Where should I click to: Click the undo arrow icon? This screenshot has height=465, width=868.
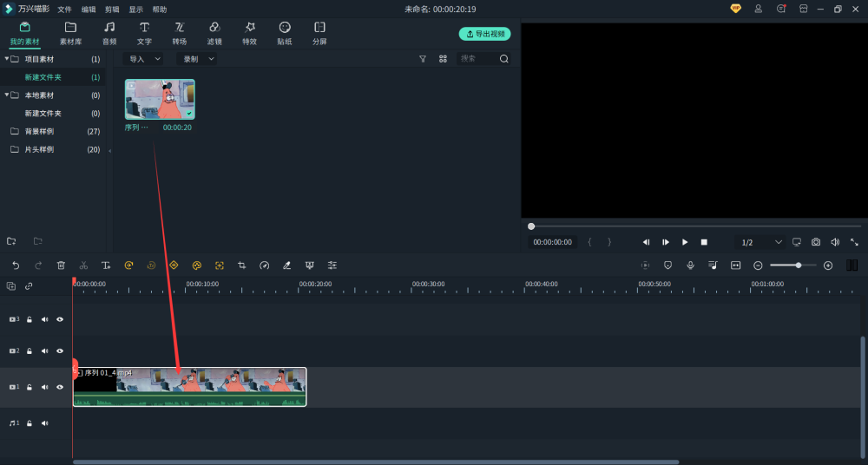click(x=16, y=265)
